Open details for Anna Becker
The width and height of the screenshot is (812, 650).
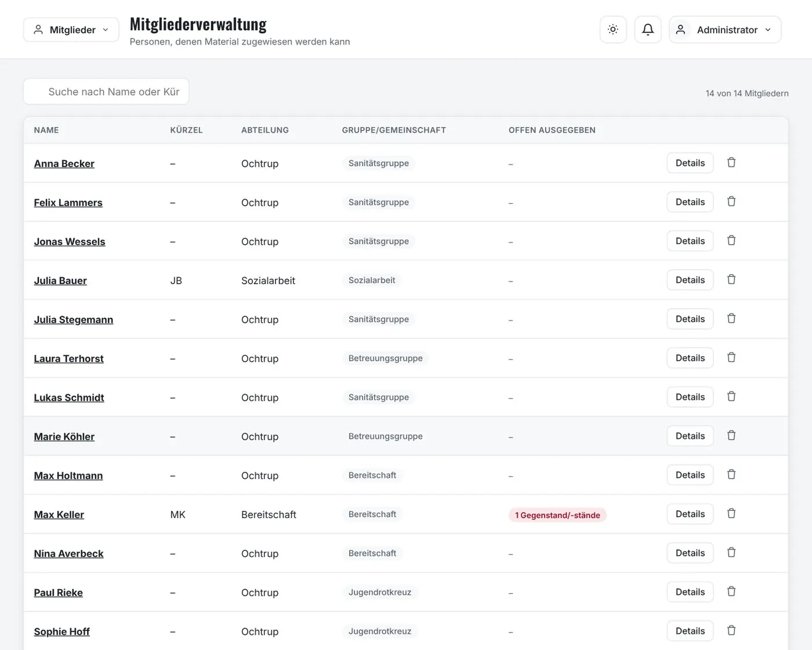click(690, 163)
